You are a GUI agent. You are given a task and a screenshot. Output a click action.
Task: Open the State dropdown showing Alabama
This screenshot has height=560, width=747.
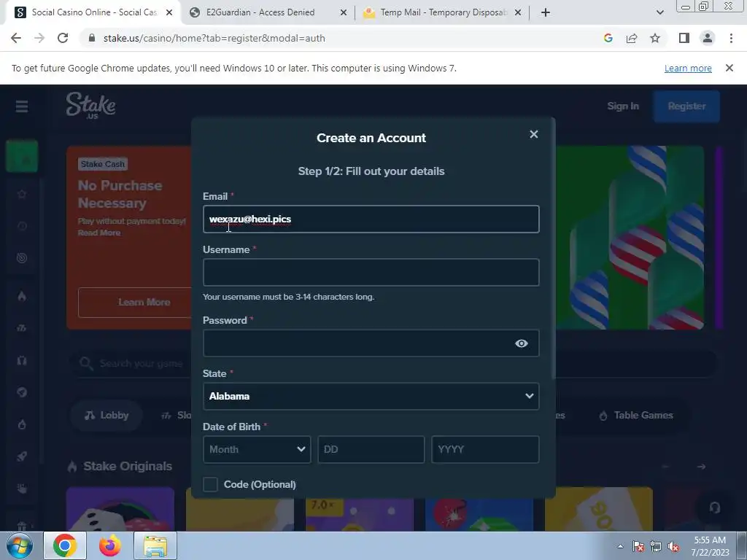point(371,396)
